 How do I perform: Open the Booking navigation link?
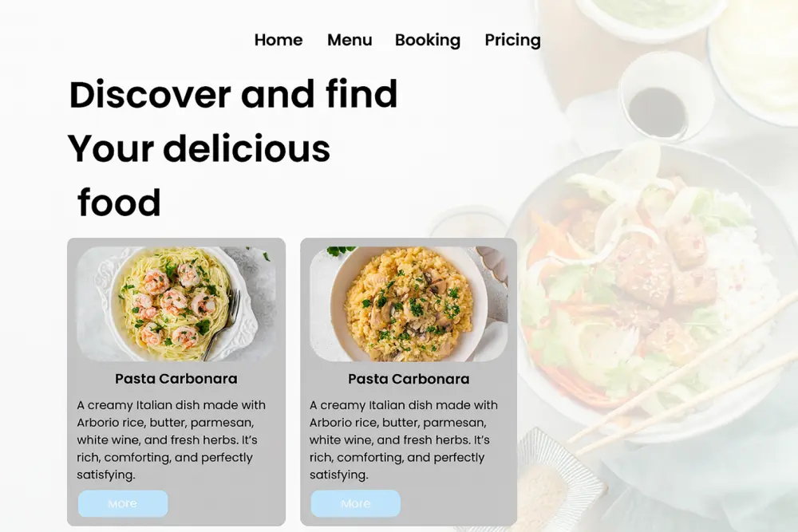click(428, 40)
